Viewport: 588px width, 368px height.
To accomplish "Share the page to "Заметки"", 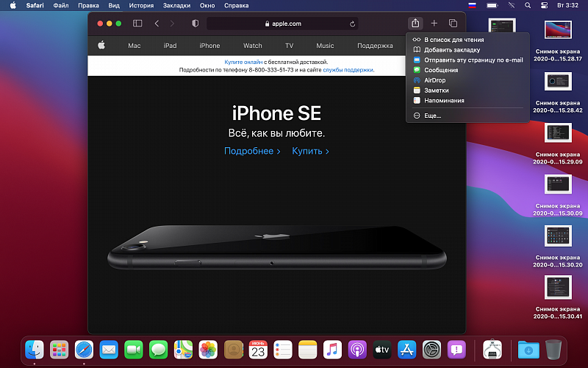I will (467, 90).
